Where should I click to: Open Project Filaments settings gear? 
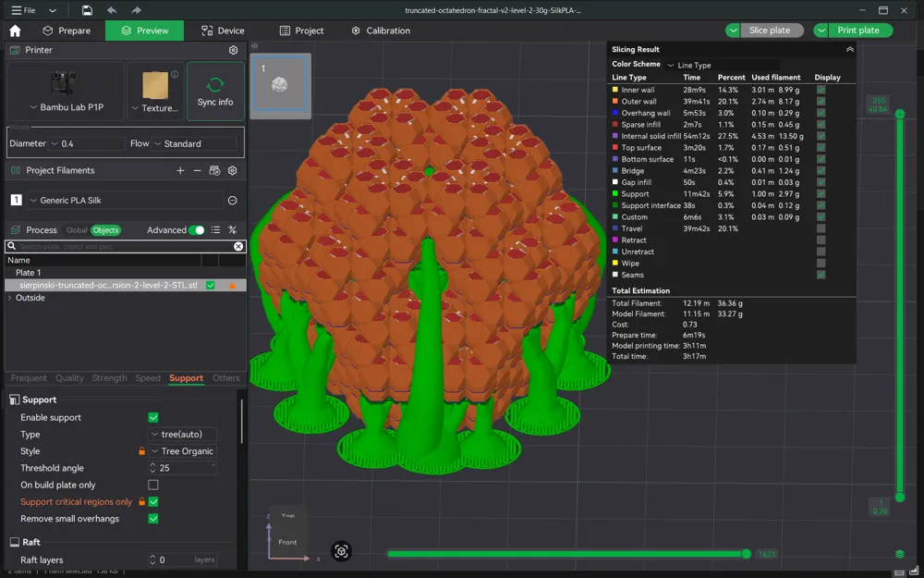coord(233,170)
